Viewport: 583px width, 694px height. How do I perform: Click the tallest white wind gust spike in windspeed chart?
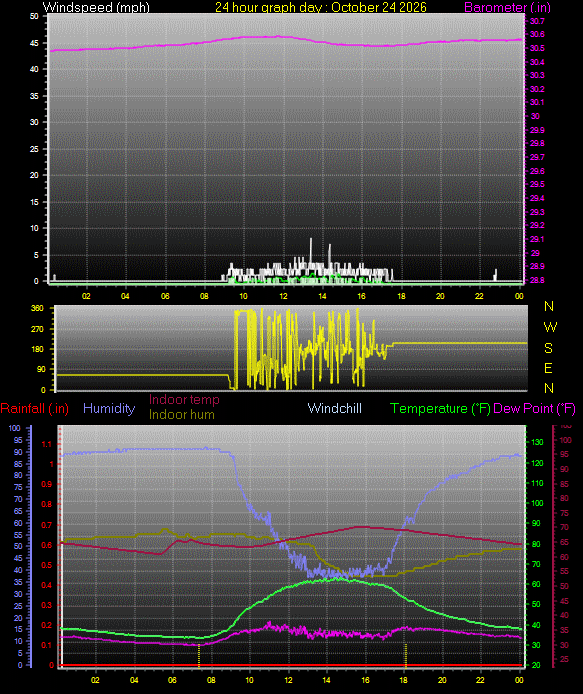[x=311, y=252]
